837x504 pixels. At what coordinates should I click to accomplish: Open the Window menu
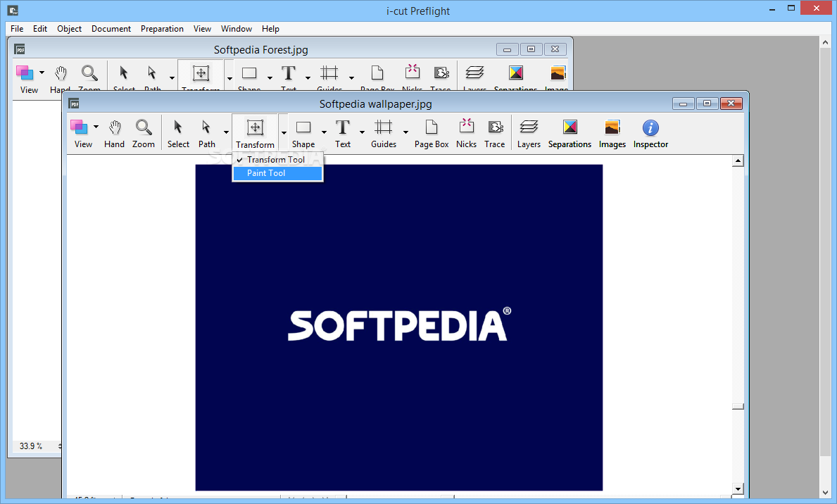[237, 29]
